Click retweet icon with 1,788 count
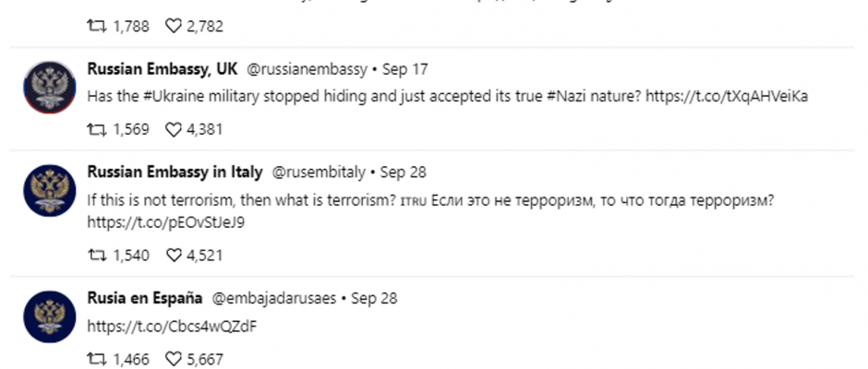 [97, 26]
